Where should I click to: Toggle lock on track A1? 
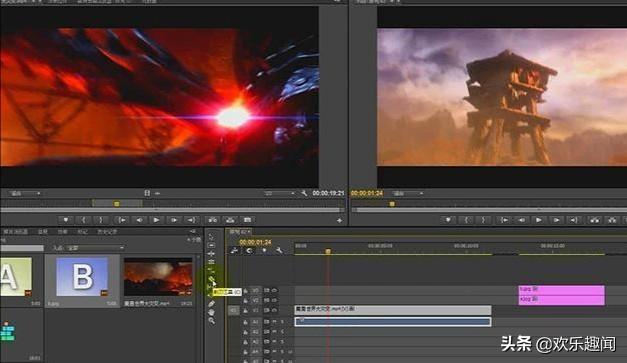pos(246,322)
